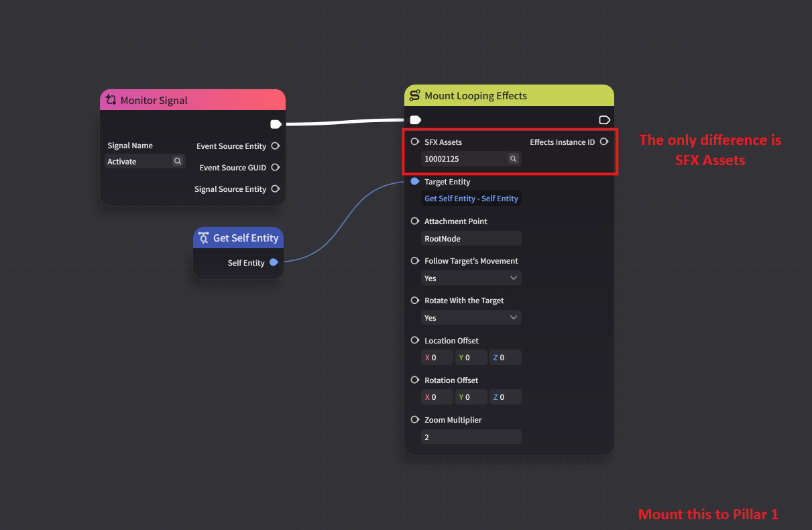This screenshot has width=812, height=530.
Task: Click the Follow Target's Movement input pin
Action: coord(415,261)
